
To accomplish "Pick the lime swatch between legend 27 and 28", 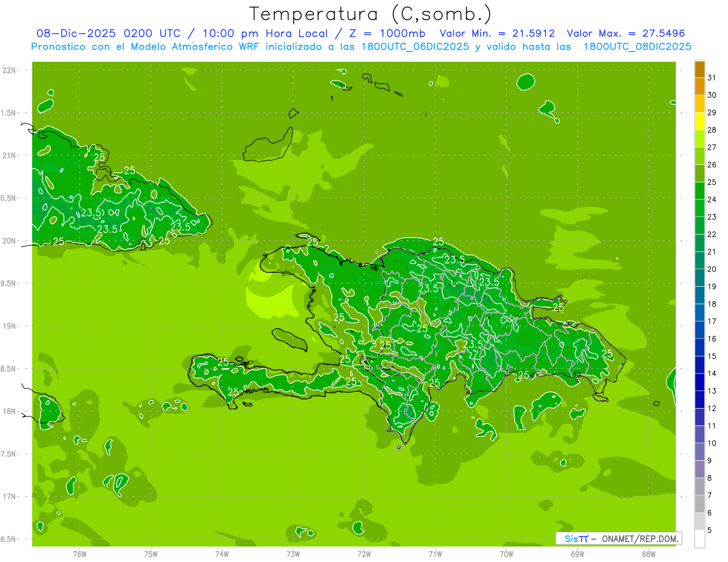I will tap(699, 139).
